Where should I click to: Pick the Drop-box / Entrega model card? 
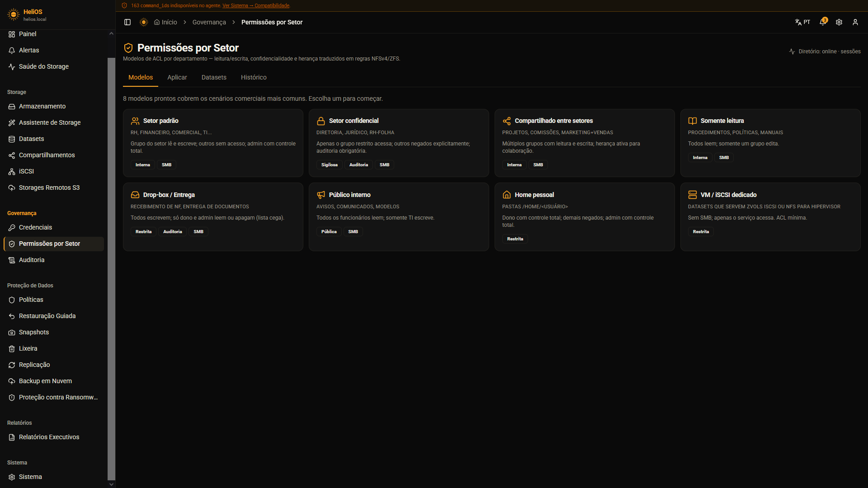(x=213, y=217)
